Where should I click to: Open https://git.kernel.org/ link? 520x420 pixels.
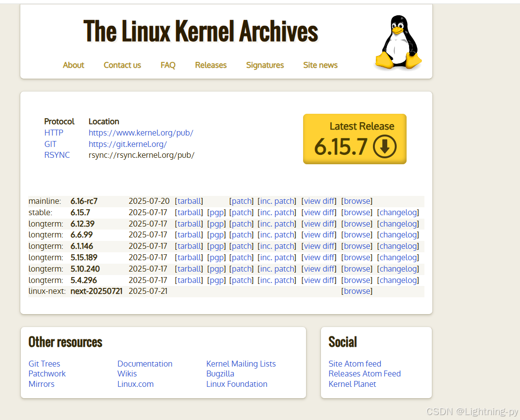tap(127, 144)
